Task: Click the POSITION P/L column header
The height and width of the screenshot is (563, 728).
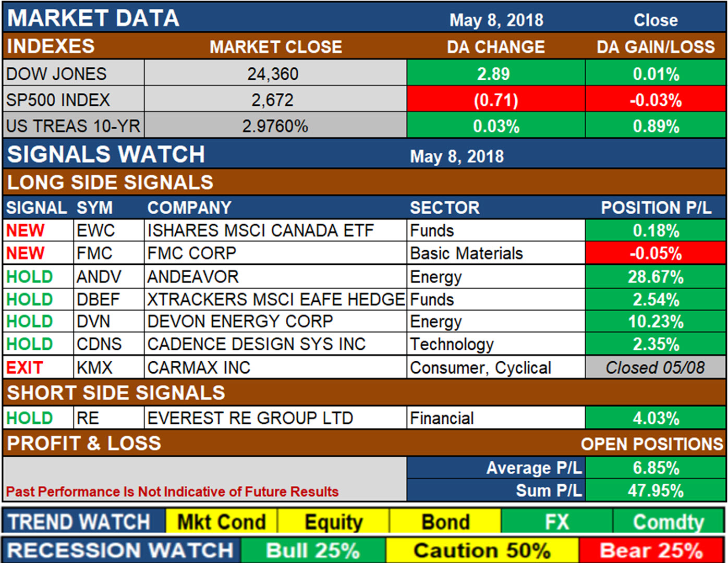Action: point(656,207)
